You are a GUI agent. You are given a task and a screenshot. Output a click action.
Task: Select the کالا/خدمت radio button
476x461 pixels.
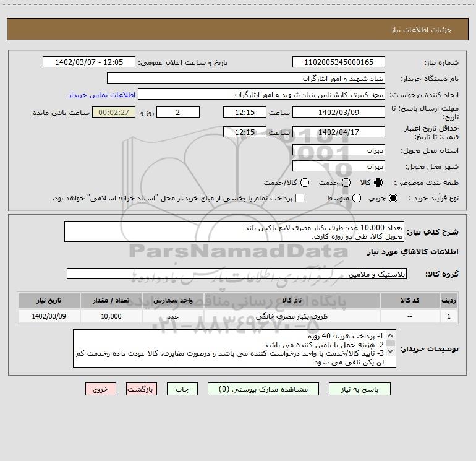pyautogui.click(x=305, y=183)
